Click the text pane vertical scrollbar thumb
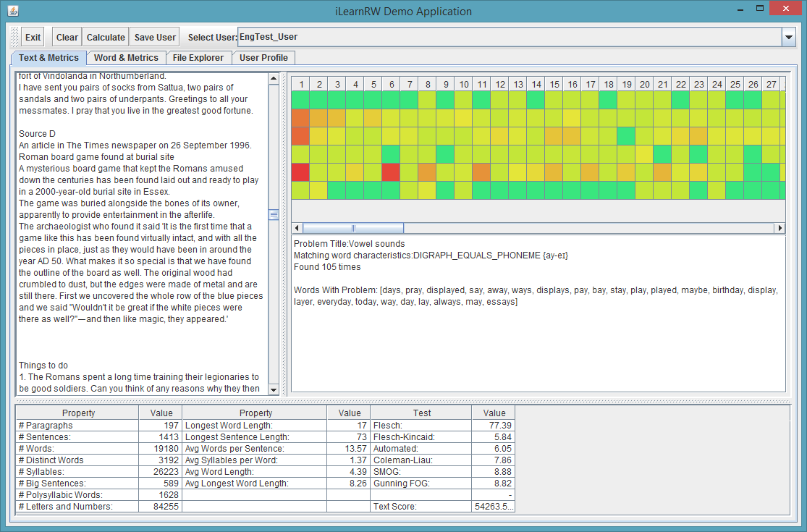The width and height of the screenshot is (807, 532). (x=274, y=214)
